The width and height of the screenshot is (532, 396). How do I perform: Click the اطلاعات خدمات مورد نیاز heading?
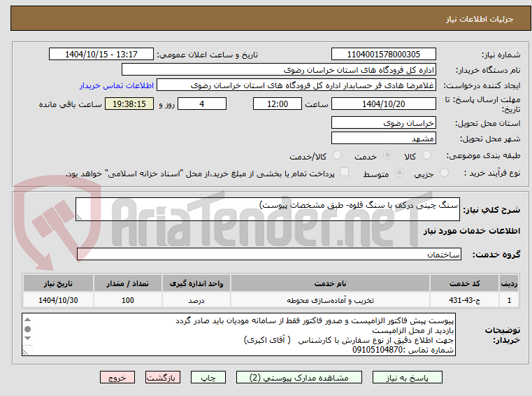(x=472, y=231)
